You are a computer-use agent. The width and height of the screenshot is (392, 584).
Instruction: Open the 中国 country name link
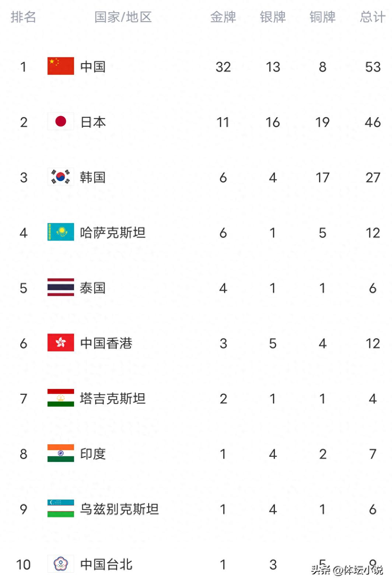click(93, 67)
